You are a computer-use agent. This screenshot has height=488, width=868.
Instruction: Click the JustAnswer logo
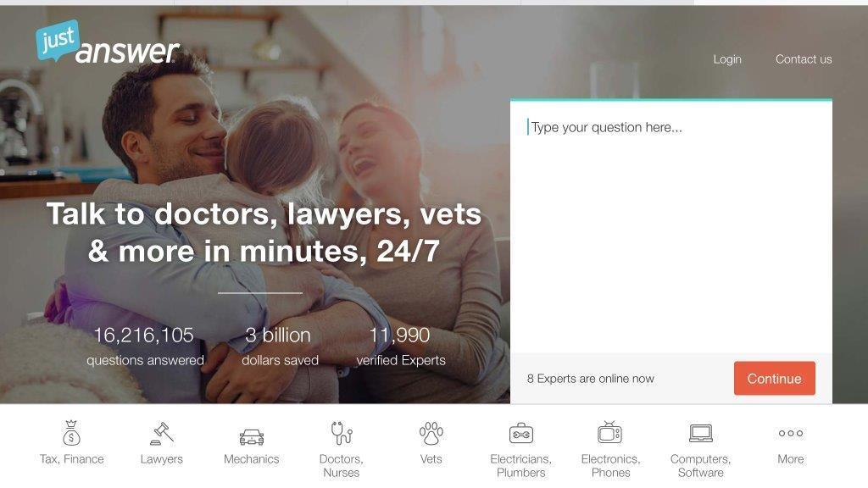[x=108, y=42]
